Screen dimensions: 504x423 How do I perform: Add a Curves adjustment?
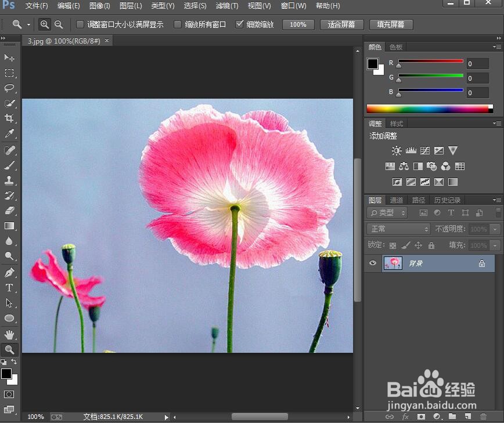tap(425, 151)
